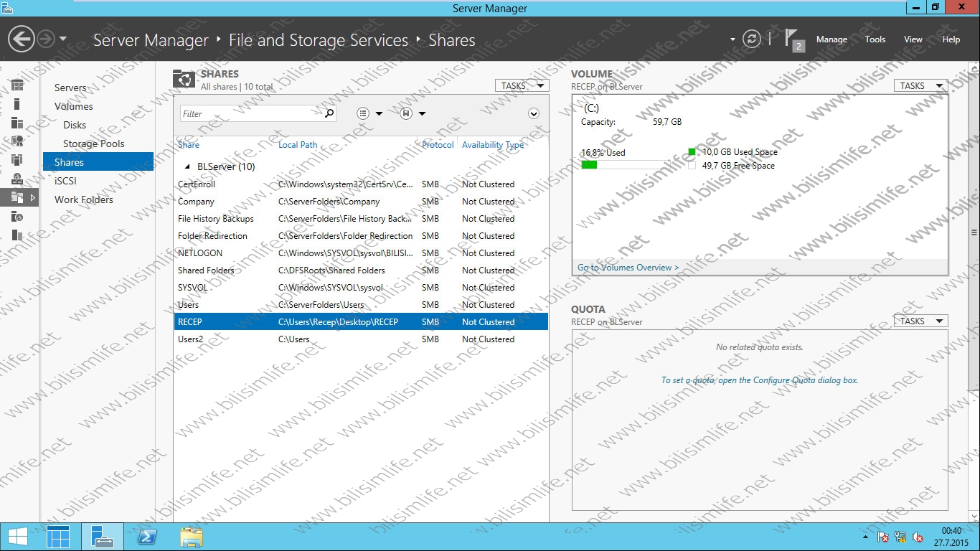
Task: Open All Servers icon in left rail
Action: 17,123
